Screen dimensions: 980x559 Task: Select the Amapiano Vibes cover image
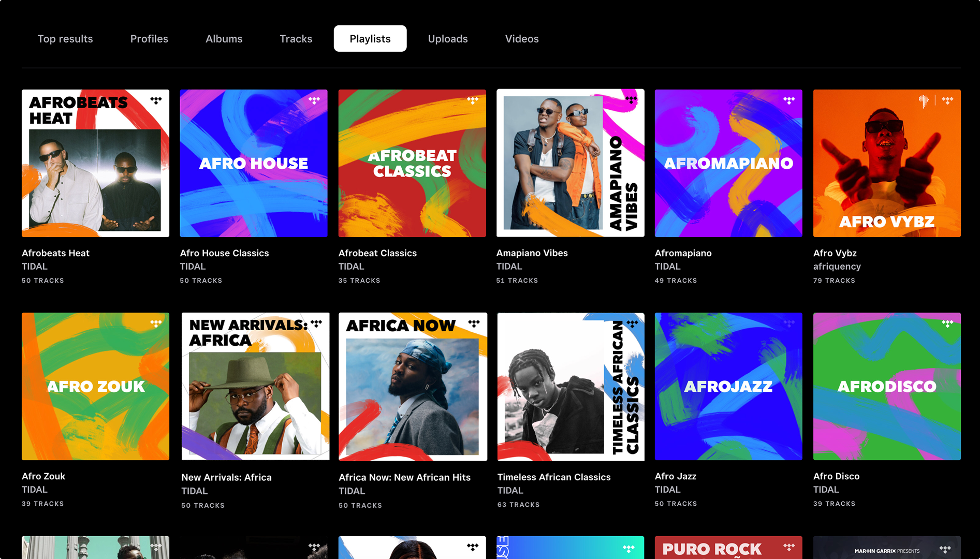coord(571,163)
